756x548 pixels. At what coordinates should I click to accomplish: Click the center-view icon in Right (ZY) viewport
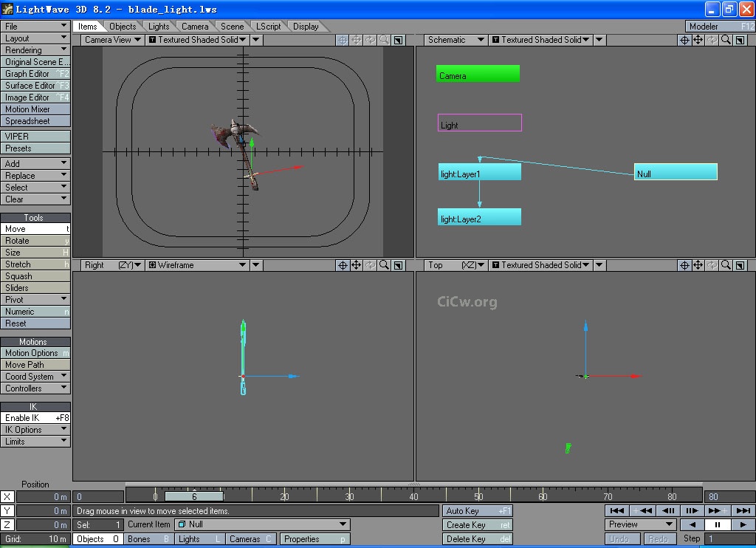click(x=343, y=265)
